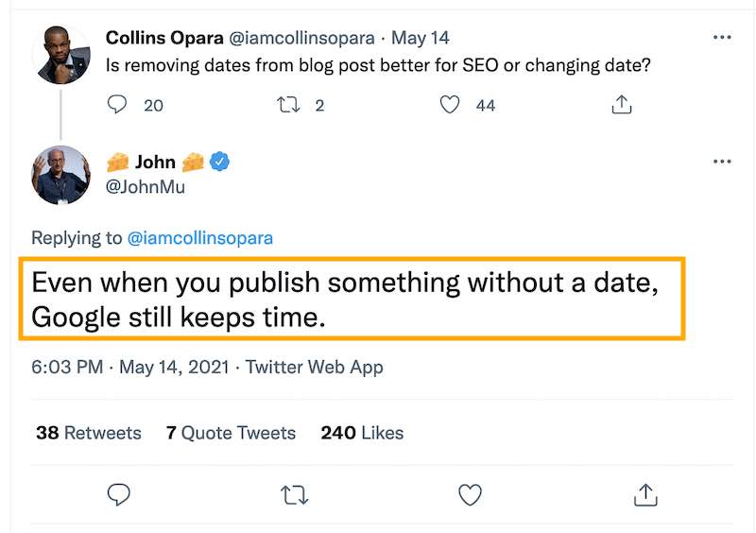
Task: View the 38 Retweets list
Action: point(88,433)
